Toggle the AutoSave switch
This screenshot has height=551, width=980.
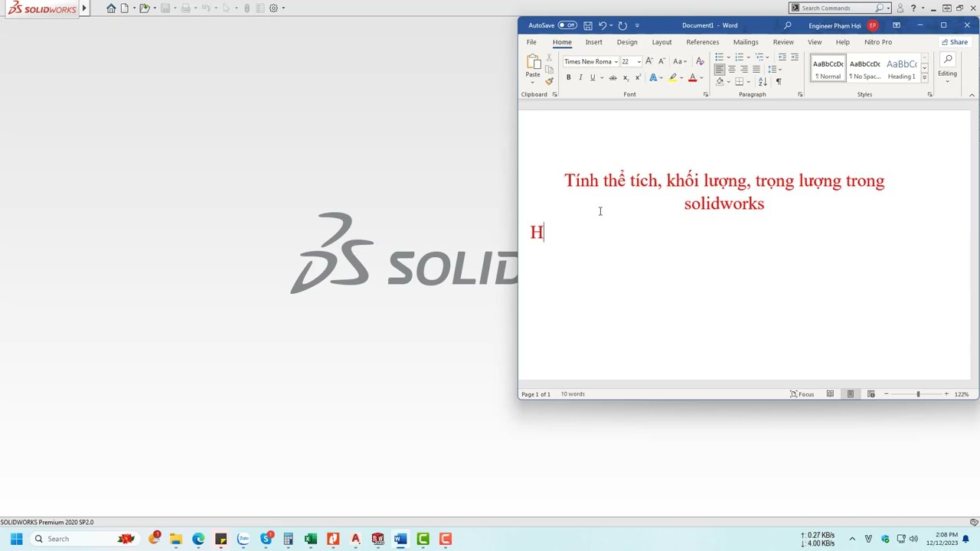coord(567,25)
